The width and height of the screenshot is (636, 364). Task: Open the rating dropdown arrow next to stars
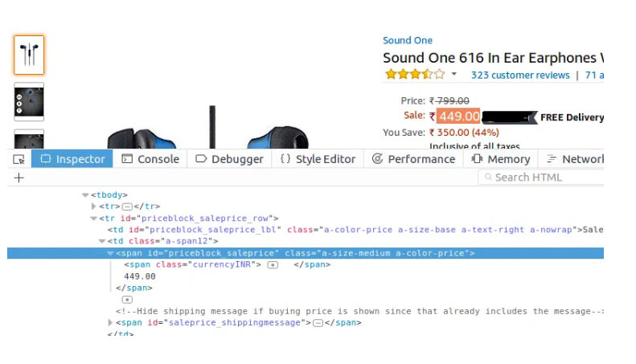[453, 75]
